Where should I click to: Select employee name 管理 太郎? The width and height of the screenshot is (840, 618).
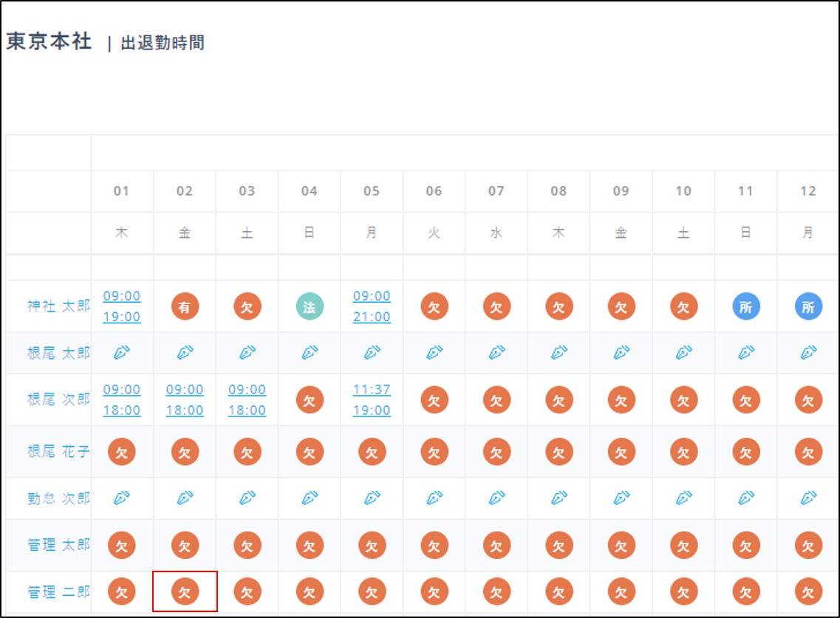[59, 545]
